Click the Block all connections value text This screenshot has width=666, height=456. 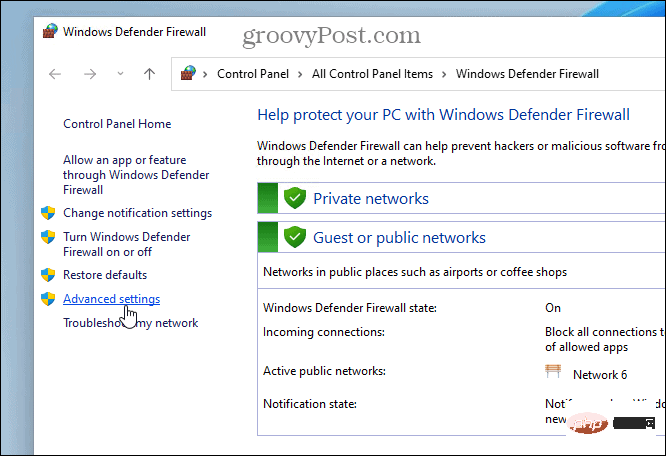pyautogui.click(x=605, y=339)
